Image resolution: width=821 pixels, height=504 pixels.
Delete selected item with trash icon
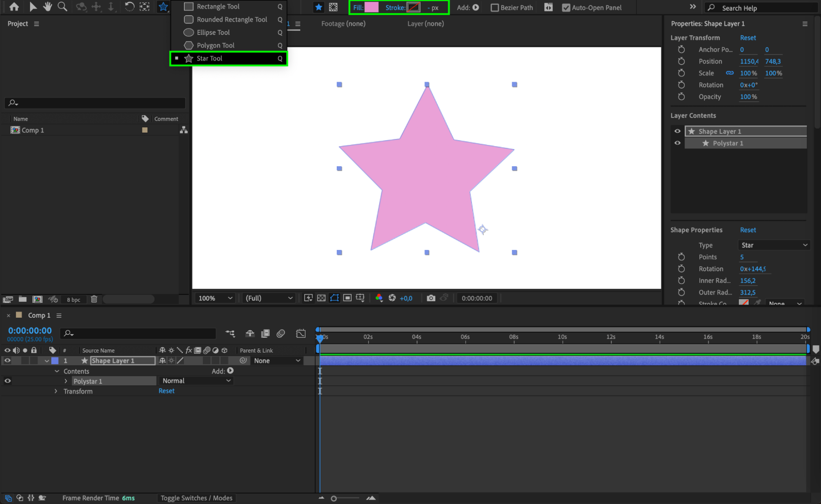coord(94,299)
